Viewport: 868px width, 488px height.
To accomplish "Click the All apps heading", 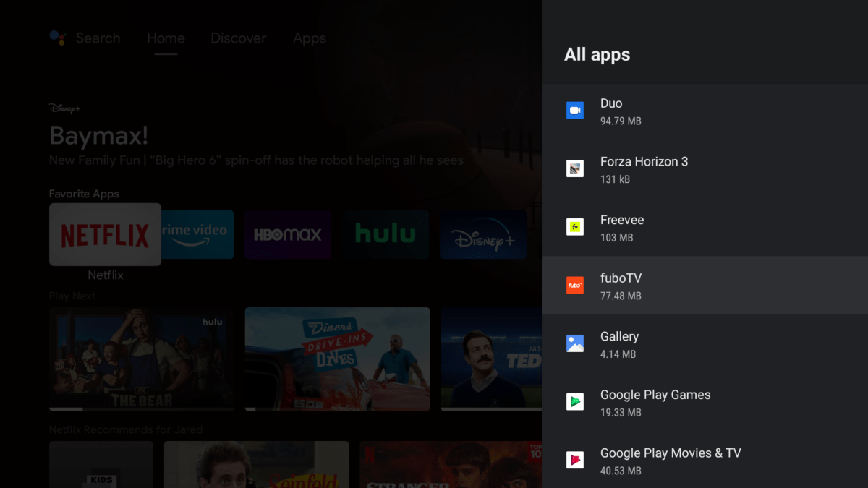I will click(x=597, y=55).
